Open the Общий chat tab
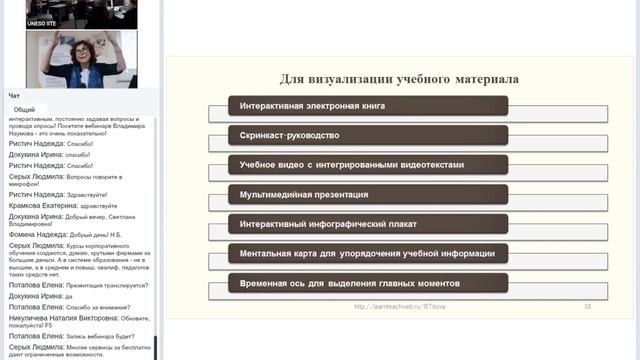640x360 pixels. point(24,110)
